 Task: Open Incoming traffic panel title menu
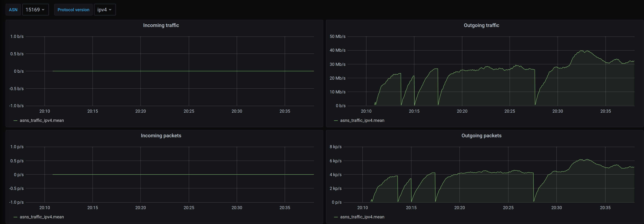[x=161, y=25]
